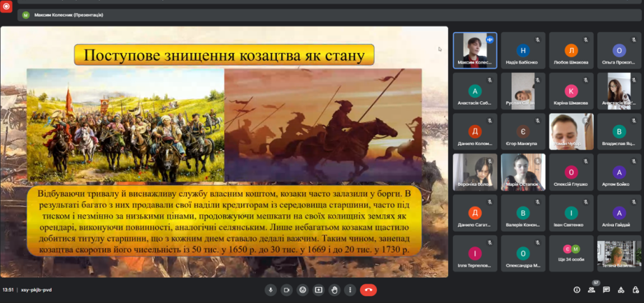The height and width of the screenshot is (303, 644).
Task: Click the pink І avatar of Ілля Терпелов
Action: click(x=475, y=253)
